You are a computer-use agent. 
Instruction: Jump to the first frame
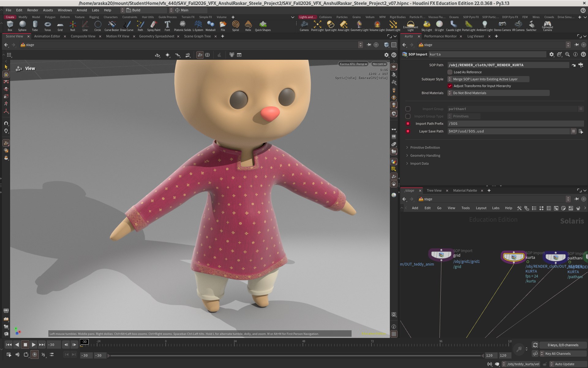point(9,345)
